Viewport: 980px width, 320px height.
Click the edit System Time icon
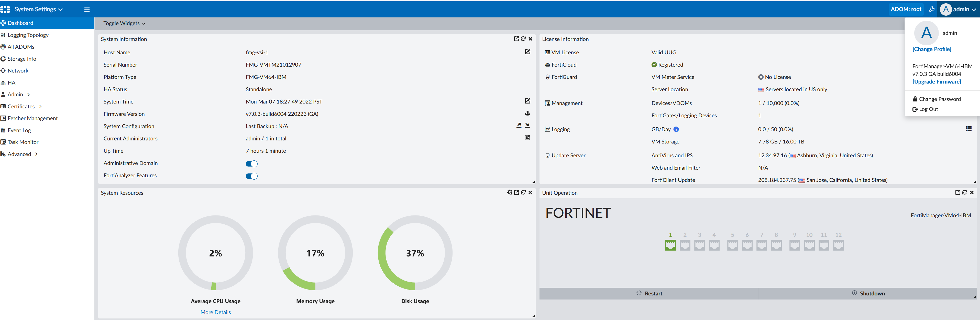527,101
